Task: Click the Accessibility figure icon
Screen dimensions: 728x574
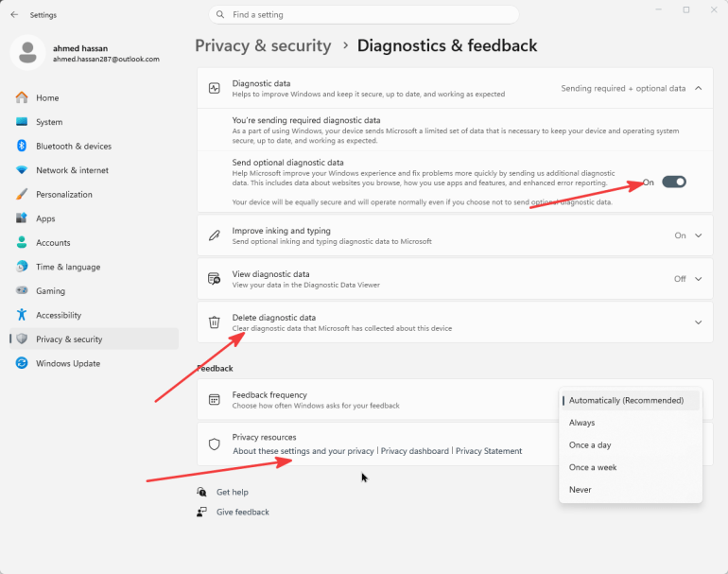Action: pyautogui.click(x=22, y=315)
